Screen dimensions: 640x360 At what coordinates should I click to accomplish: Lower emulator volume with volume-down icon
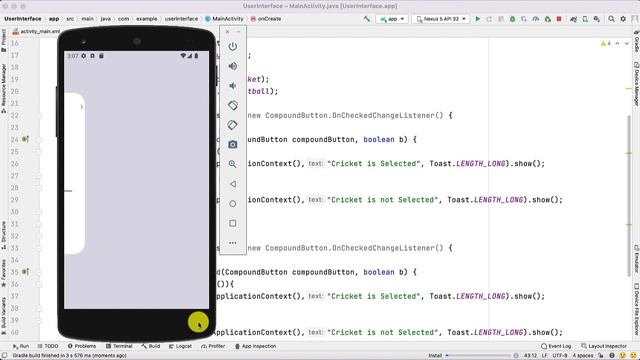click(233, 86)
